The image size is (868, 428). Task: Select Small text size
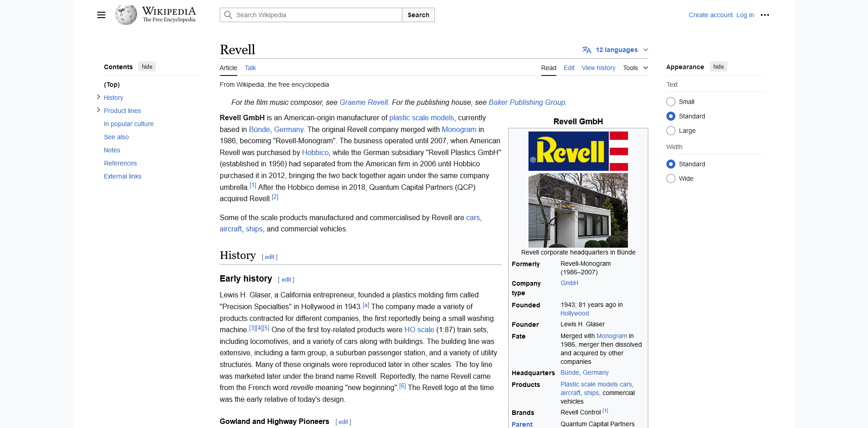(671, 102)
